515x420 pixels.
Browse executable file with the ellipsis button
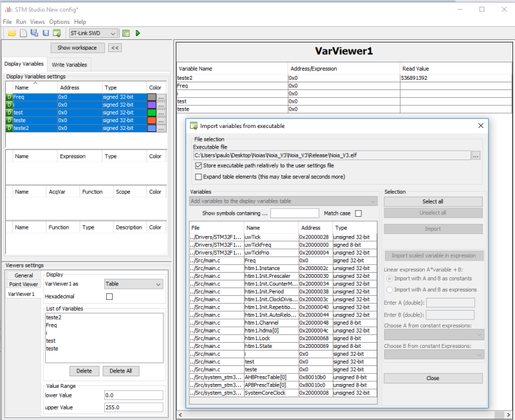click(x=476, y=156)
